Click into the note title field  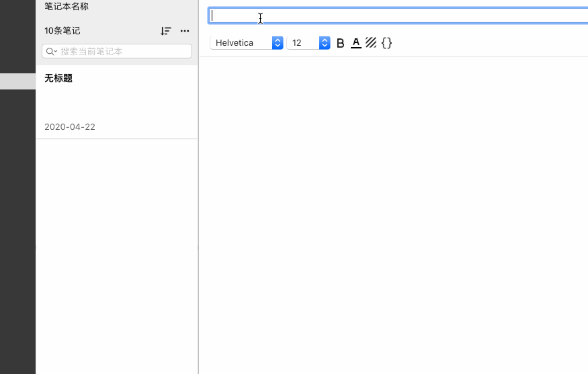tap(398, 15)
